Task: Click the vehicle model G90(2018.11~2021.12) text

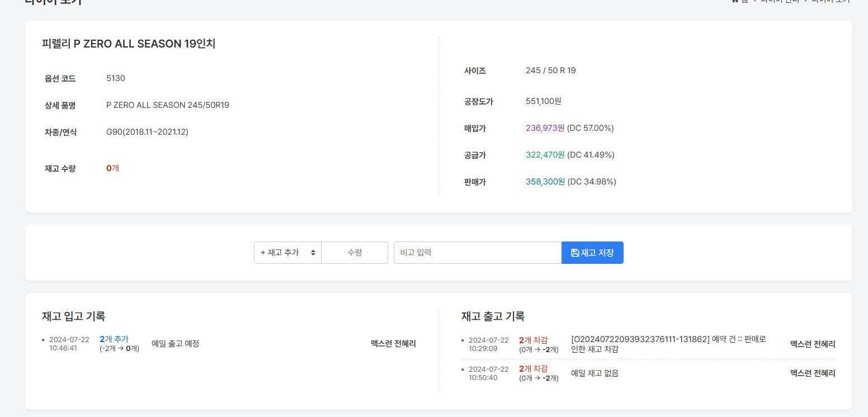Action: click(147, 132)
